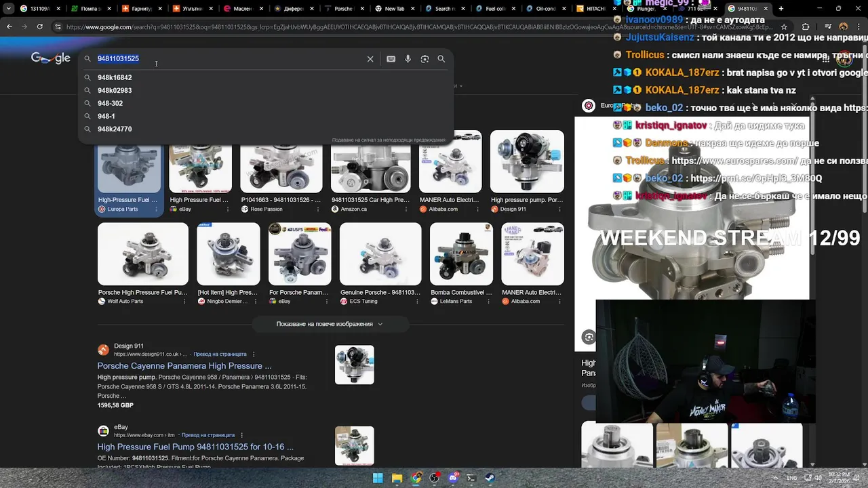Image resolution: width=868 pixels, height=488 pixels.
Task: Open three-dot options for eBay result
Action: 242,435
